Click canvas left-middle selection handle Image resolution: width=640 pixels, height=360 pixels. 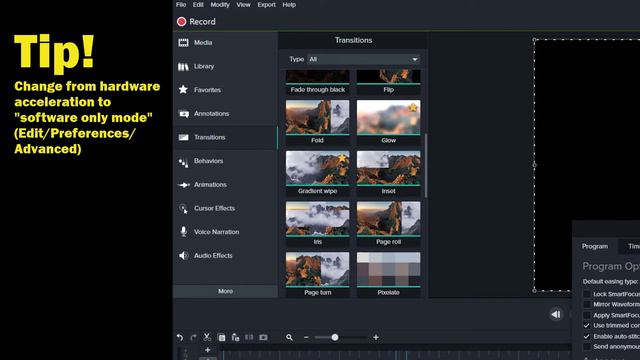(x=534, y=165)
